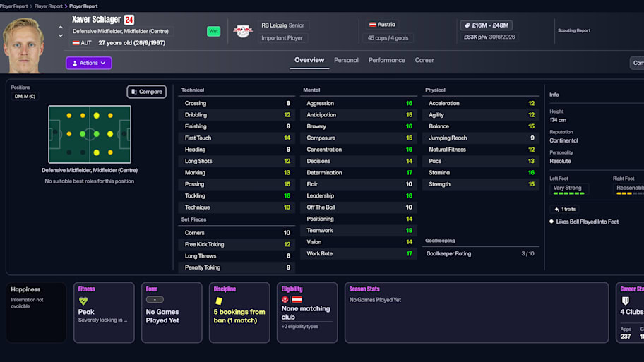Click the DM, M (C) positions tag
Viewport: 644px width, 362px height.
pyautogui.click(x=25, y=97)
